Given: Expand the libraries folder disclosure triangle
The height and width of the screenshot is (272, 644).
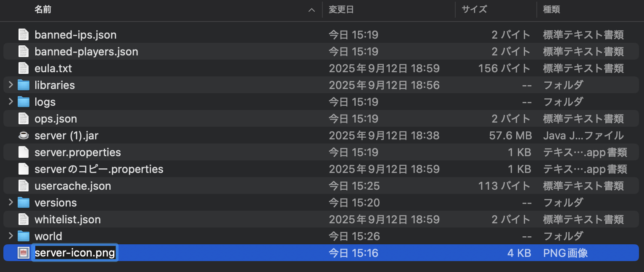Looking at the screenshot, I should pyautogui.click(x=11, y=85).
